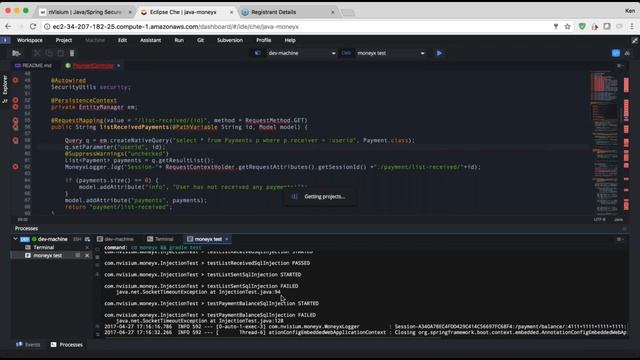640x360 pixels.
Task: Collapse the dev-machine tree node
Action: (16, 239)
